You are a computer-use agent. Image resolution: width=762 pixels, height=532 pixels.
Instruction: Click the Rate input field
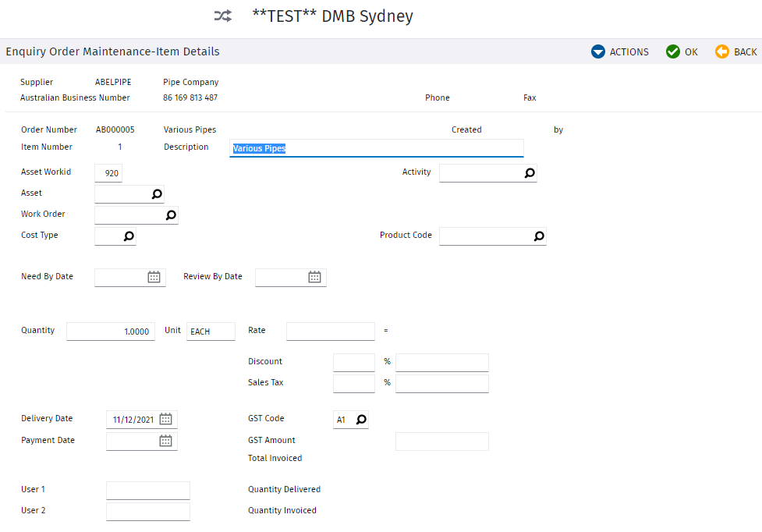tap(331, 332)
